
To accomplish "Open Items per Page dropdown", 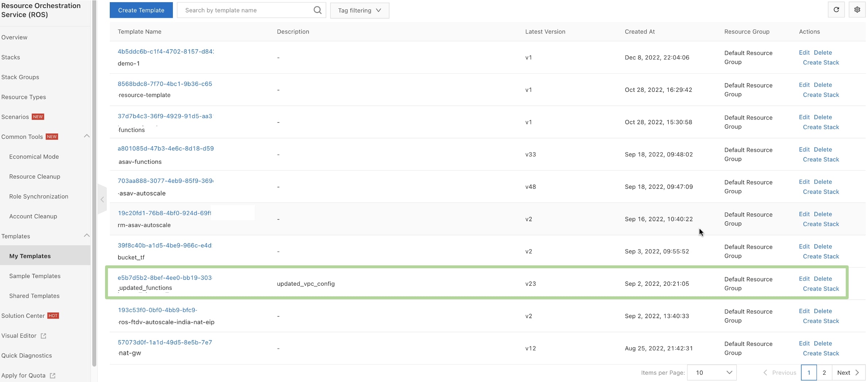I will 712,373.
